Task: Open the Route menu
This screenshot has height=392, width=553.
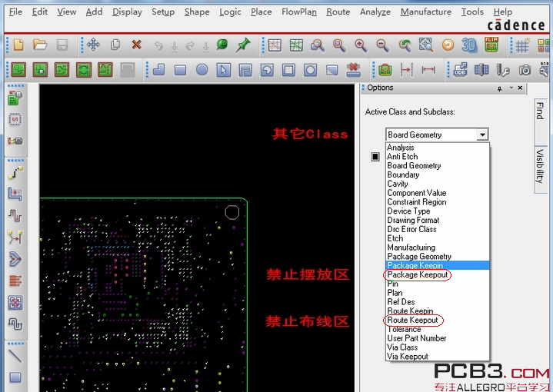Action: click(338, 12)
